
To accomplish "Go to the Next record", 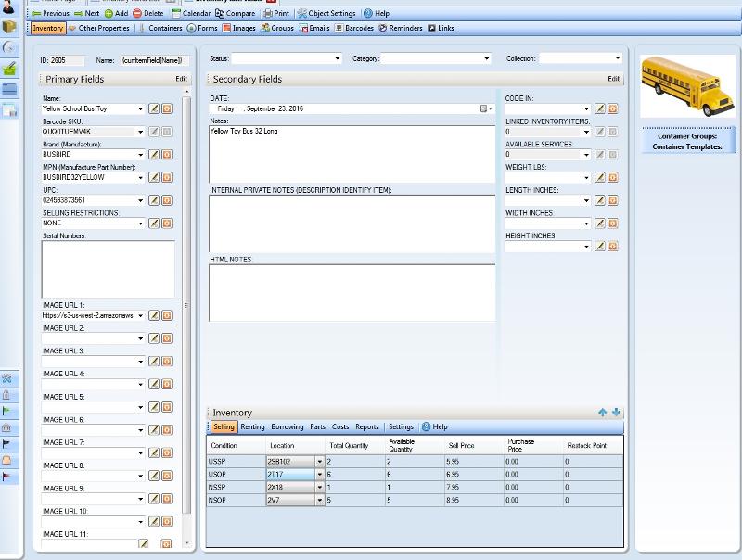I will (86, 14).
